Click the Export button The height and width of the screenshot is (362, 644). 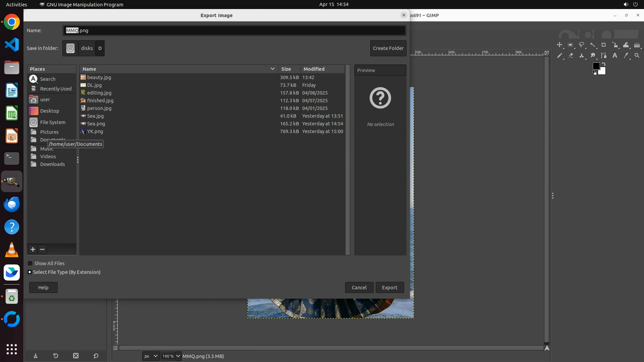[x=389, y=288]
